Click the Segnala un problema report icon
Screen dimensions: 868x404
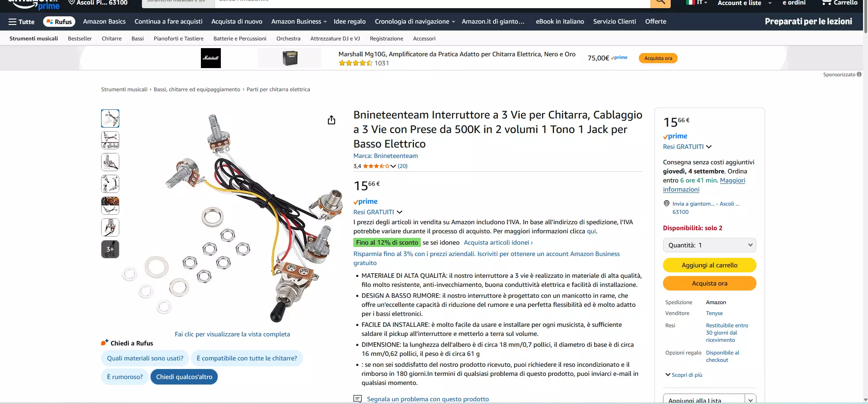pyautogui.click(x=357, y=399)
